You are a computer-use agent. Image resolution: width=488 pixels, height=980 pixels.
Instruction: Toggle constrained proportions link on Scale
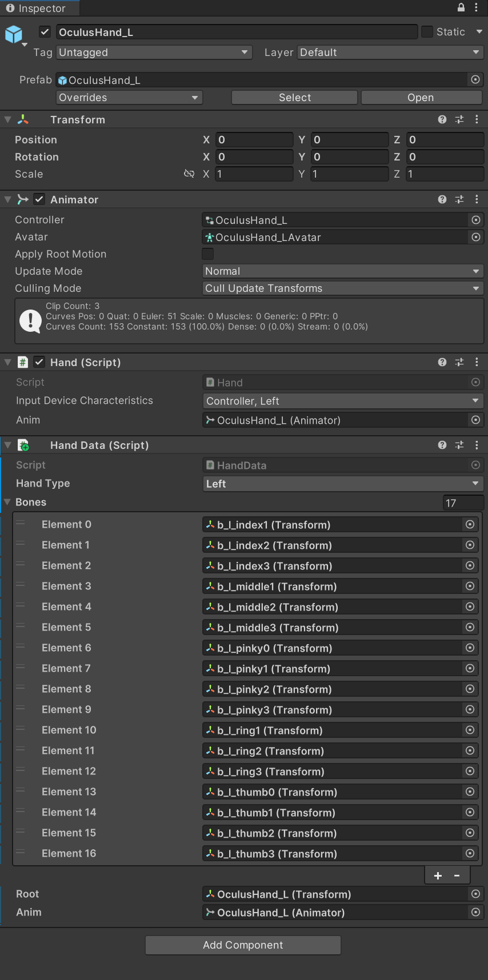point(189,174)
